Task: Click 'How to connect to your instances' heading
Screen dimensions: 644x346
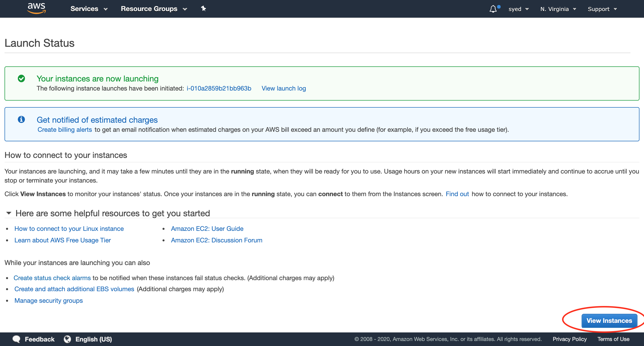Action: pos(66,155)
